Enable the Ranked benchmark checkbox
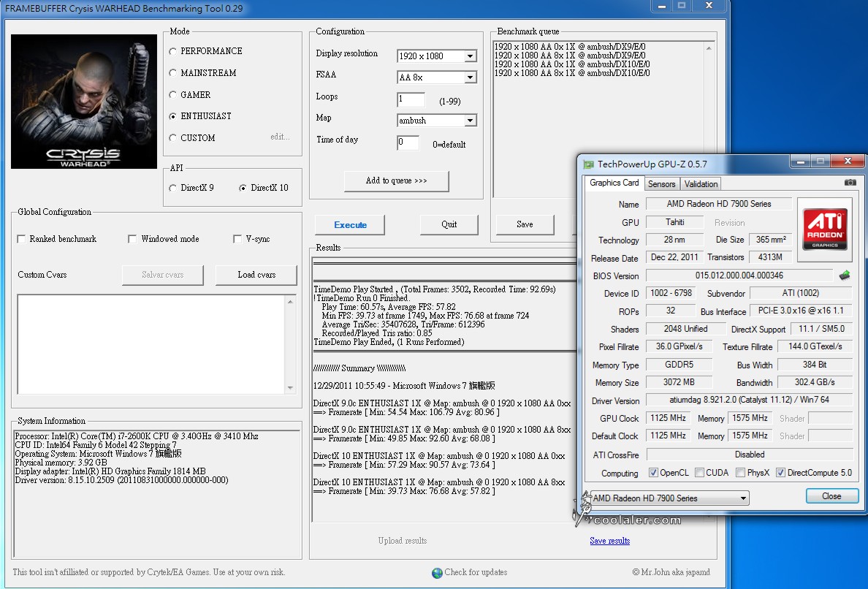Screen dimensions: 868x589 [22, 239]
